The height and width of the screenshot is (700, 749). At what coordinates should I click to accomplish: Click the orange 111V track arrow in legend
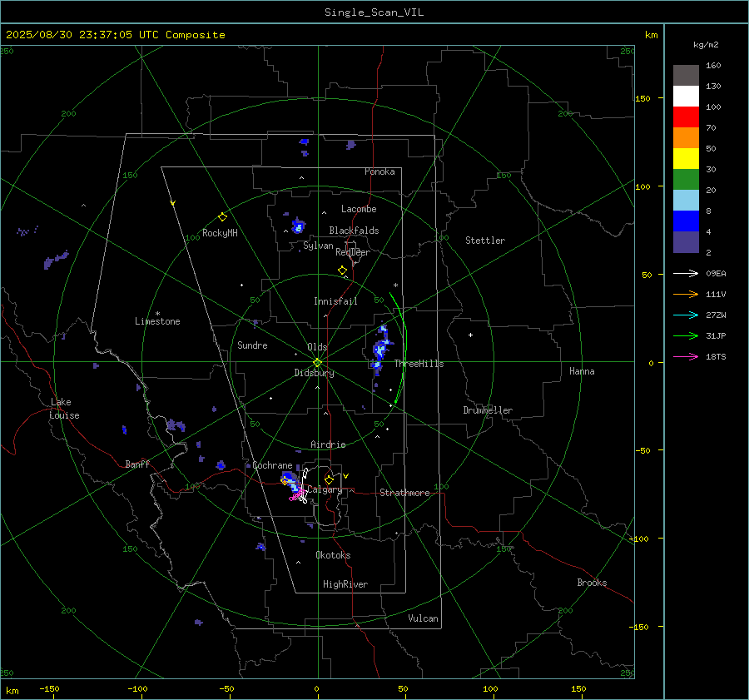[x=686, y=295]
